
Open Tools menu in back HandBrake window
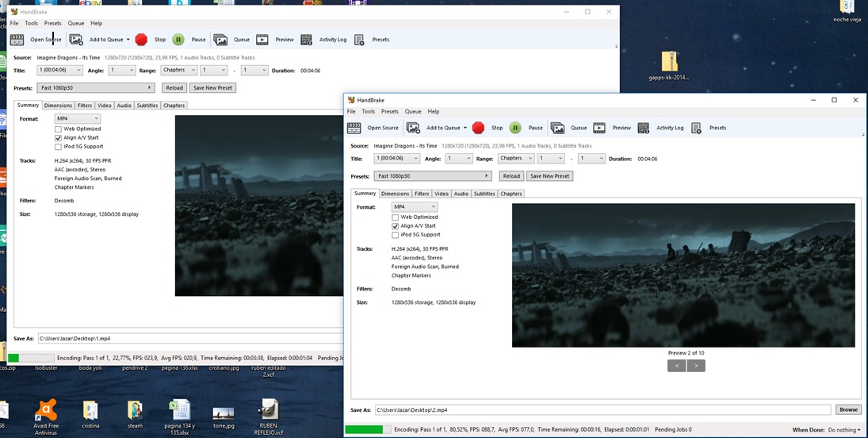pos(31,23)
